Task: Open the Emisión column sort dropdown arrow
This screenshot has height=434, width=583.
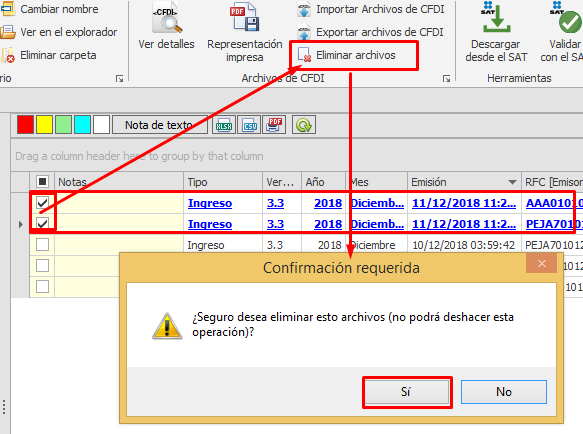Action: click(x=512, y=182)
